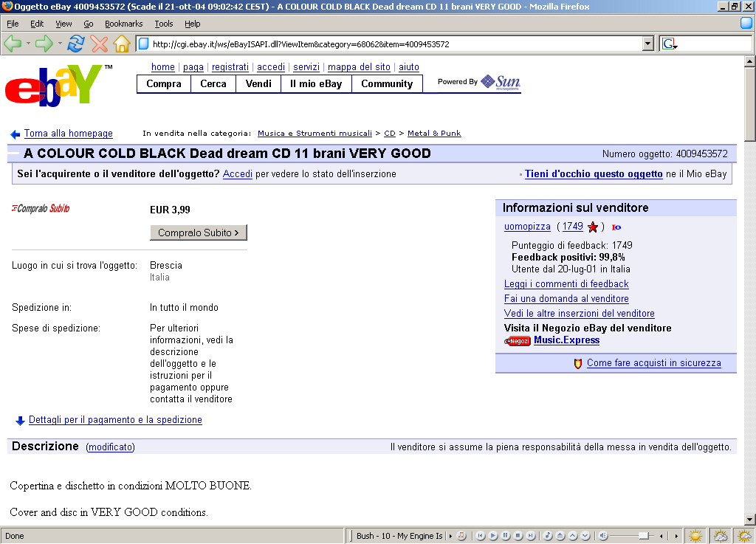Select the Community tab
Image resolution: width=756 pixels, height=544 pixels.
point(387,84)
